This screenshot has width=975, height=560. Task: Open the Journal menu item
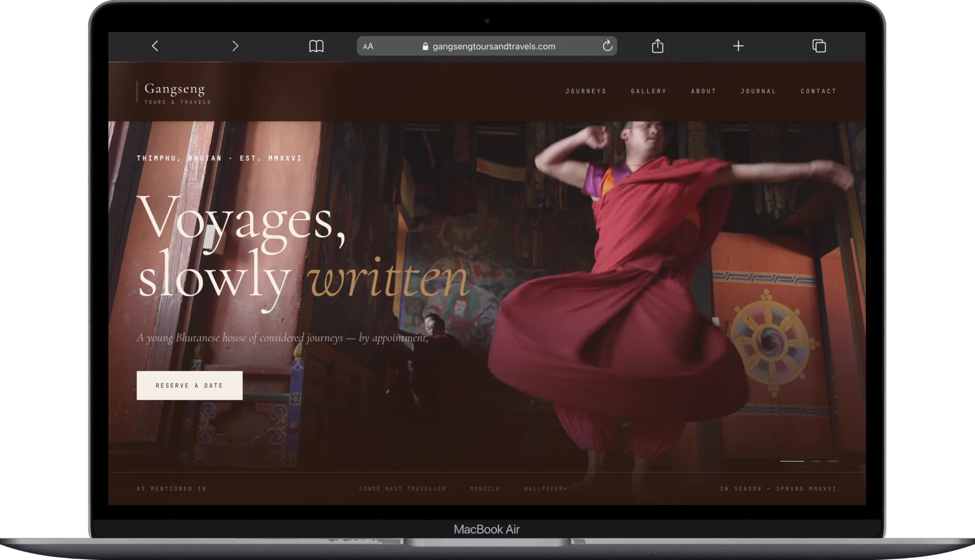pos(758,91)
